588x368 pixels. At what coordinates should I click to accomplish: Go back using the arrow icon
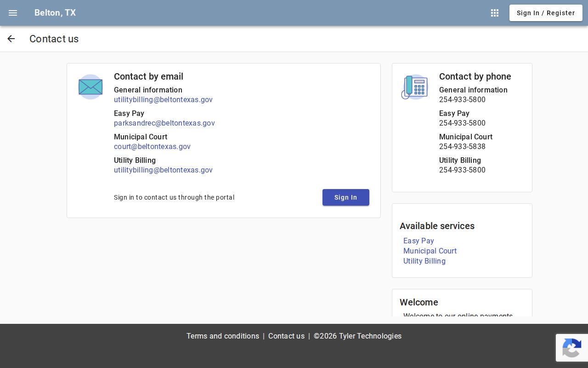click(x=11, y=39)
